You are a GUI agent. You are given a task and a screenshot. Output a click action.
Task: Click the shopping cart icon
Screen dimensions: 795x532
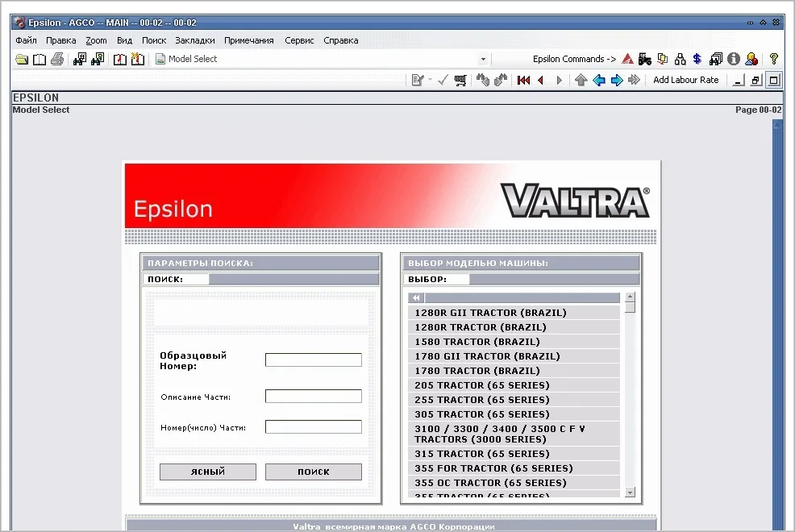click(x=460, y=80)
